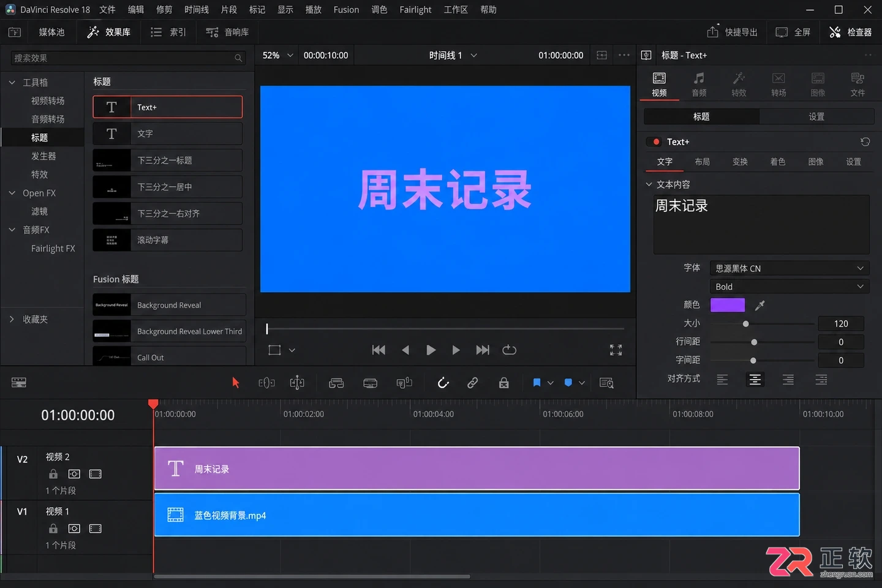Open the 媒体池 panel button
Screen dimensions: 882x588
[x=51, y=32]
